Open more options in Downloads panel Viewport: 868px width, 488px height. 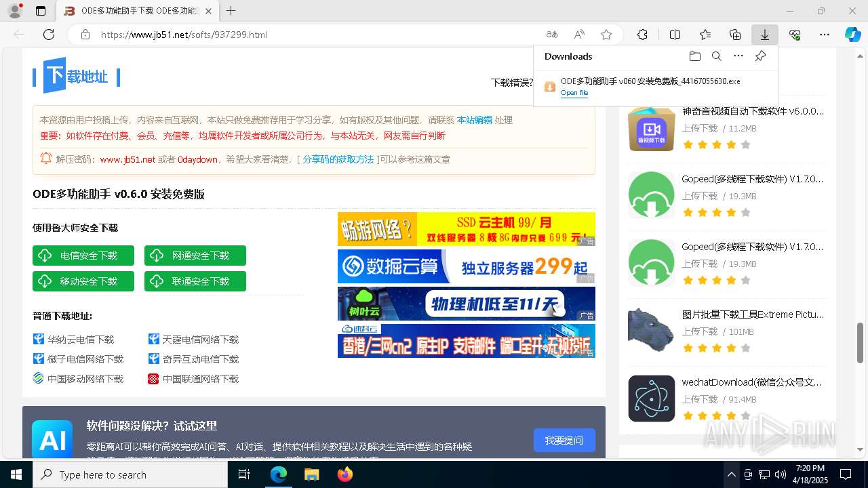pyautogui.click(x=738, y=56)
